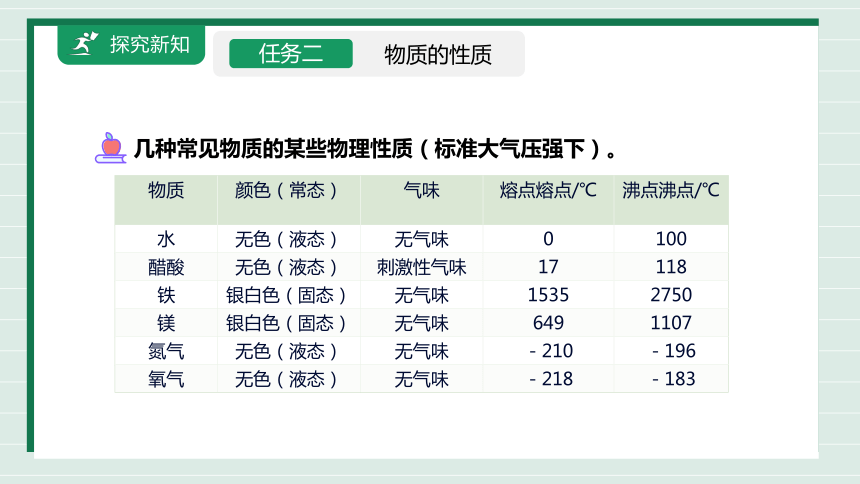Select the 氧气 cell in the table
This screenshot has width=860, height=484.
166,379
